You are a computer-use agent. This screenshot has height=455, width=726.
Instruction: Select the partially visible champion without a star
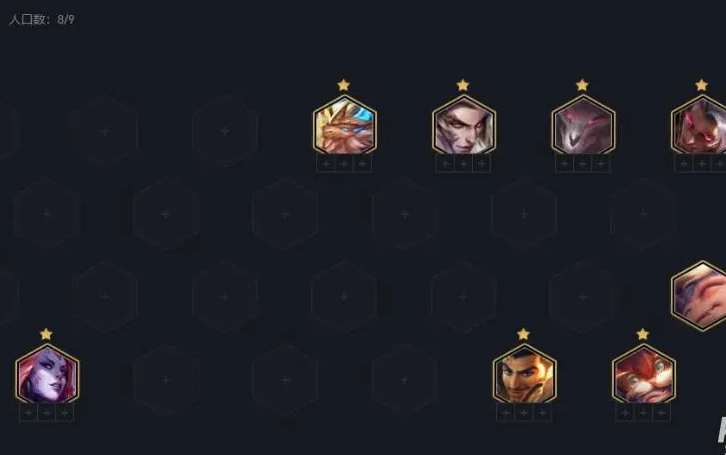tap(699, 296)
